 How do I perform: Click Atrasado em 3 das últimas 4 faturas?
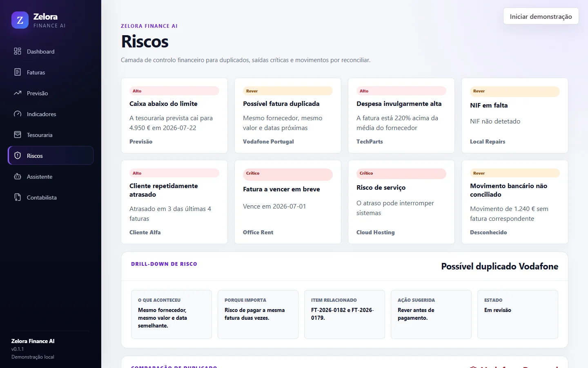click(x=170, y=213)
